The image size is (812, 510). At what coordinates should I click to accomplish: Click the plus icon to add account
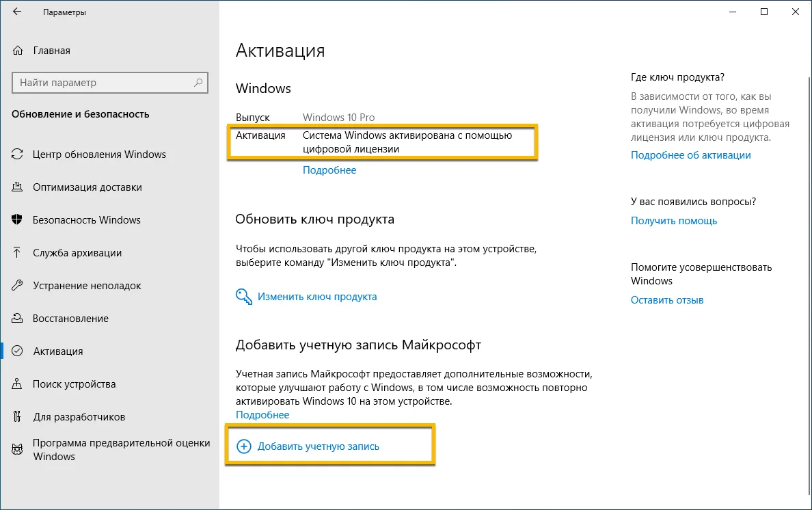243,446
